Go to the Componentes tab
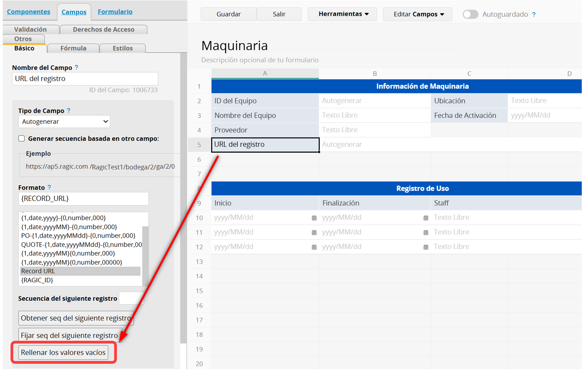 click(x=28, y=12)
